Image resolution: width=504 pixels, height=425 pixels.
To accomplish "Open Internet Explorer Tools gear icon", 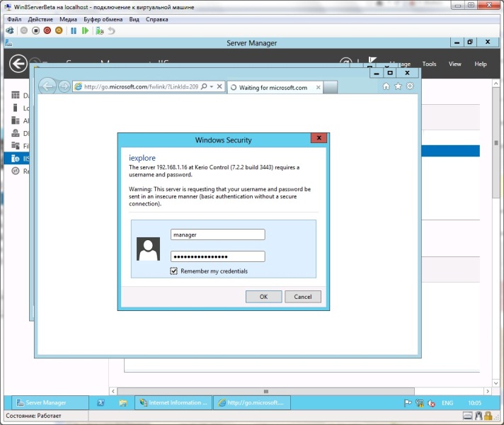I will [410, 86].
